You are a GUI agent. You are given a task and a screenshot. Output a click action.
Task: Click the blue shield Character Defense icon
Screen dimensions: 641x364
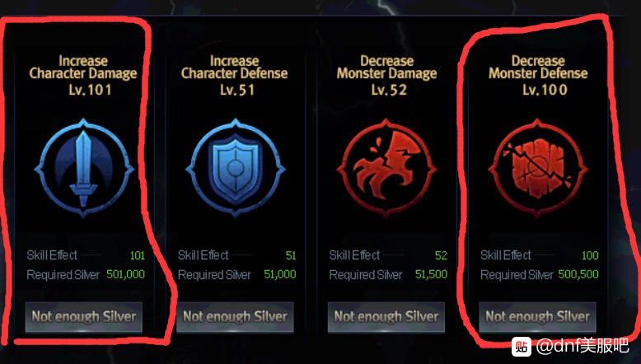(236, 168)
